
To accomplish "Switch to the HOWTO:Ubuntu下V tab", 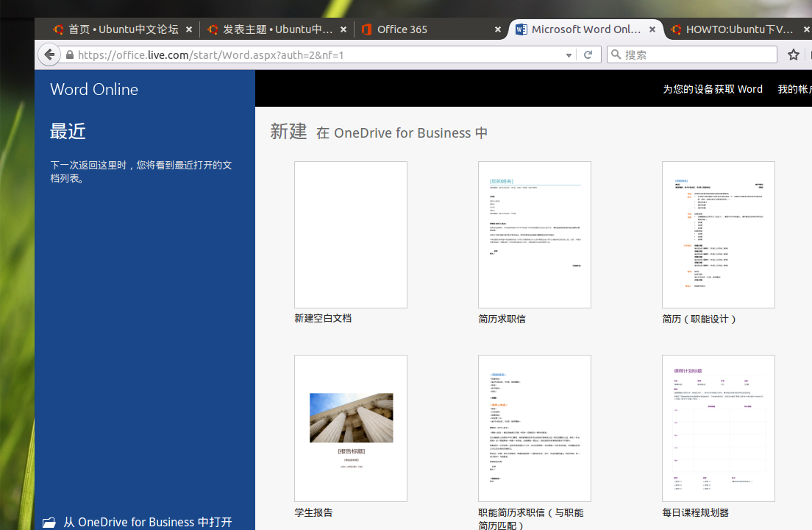I will (739, 29).
